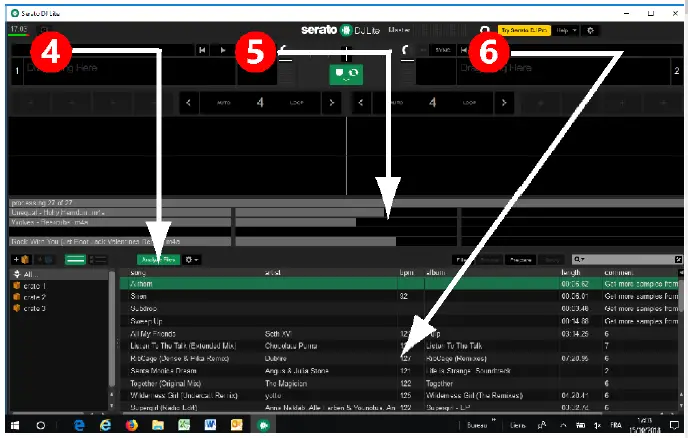Activate the 4-beat auto loop on deck 2
The image size is (688, 438).
coord(433,103)
